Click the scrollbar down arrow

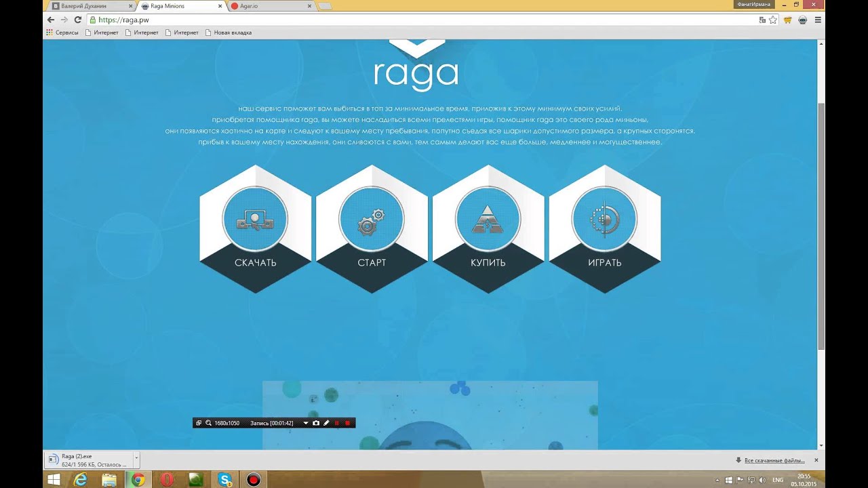(821, 445)
